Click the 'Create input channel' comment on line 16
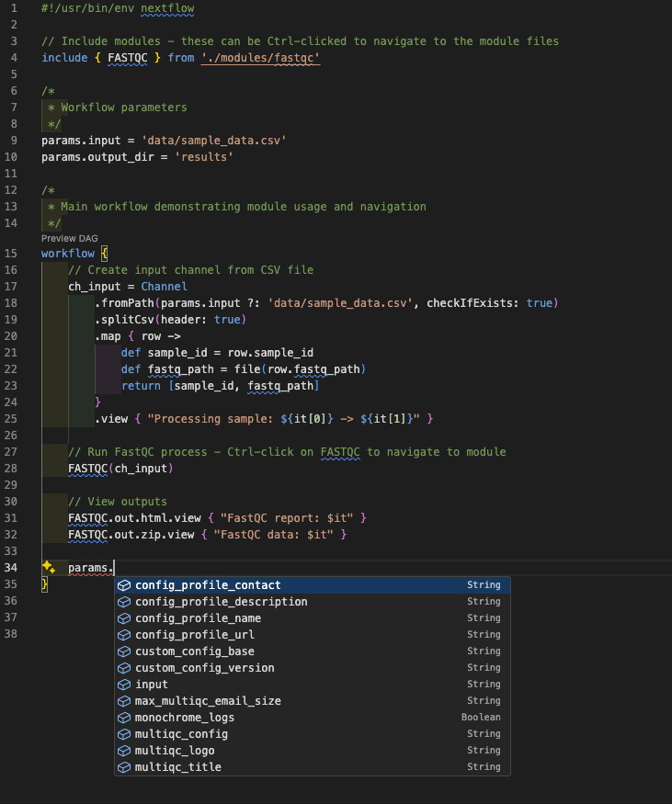This screenshot has width=672, height=804. pyautogui.click(x=191, y=270)
